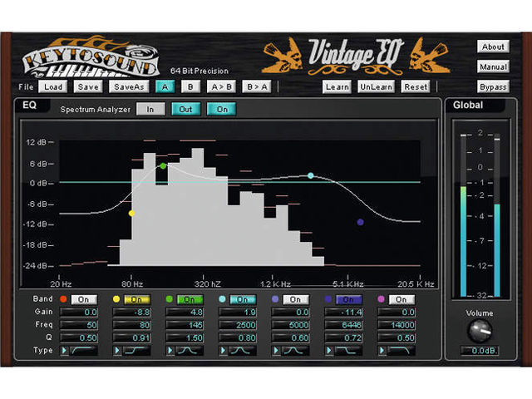The width and height of the screenshot is (532, 399).
Task: Copy preset B to A
Action: pyautogui.click(x=257, y=86)
